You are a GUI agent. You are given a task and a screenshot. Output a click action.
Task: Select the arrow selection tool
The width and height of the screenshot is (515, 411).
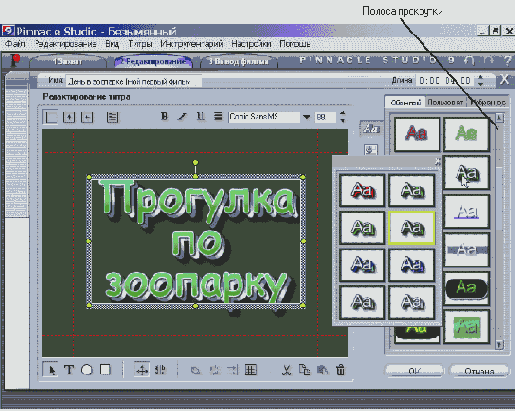pos(51,370)
